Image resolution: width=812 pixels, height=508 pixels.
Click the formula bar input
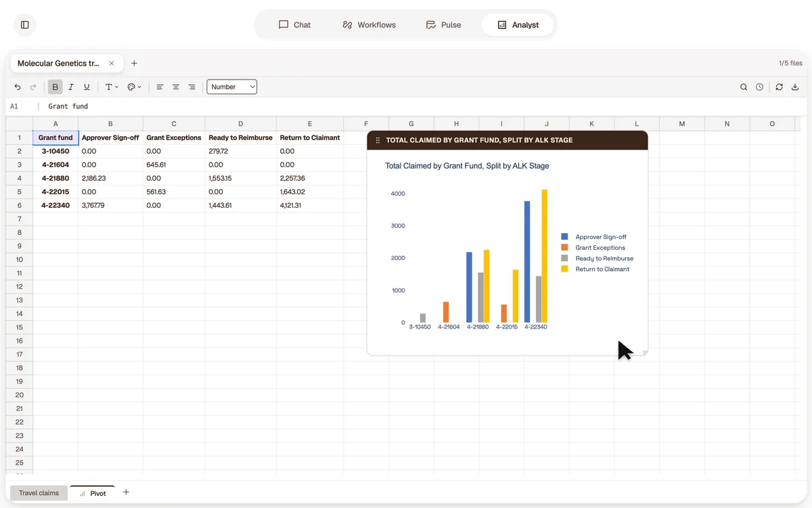(426, 106)
